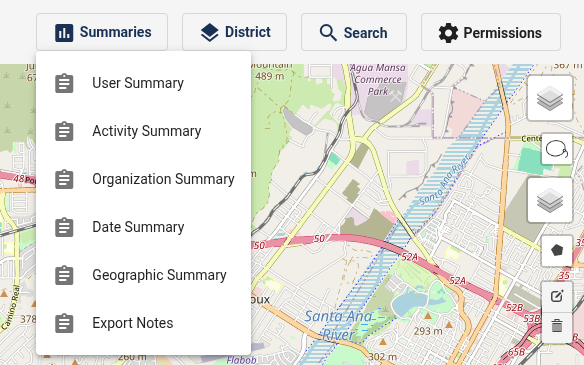Click the bar chart icon on Summaries
The image size is (584, 365).
tap(64, 33)
